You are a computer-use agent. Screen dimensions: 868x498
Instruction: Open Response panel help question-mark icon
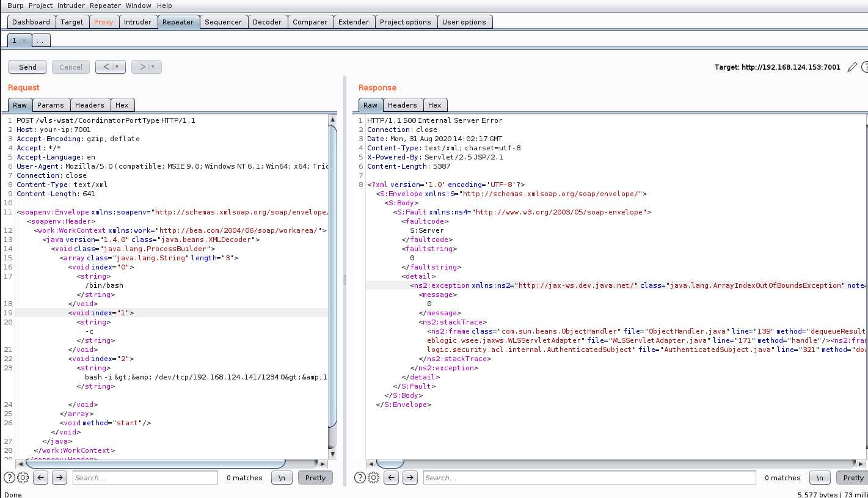pyautogui.click(x=360, y=478)
